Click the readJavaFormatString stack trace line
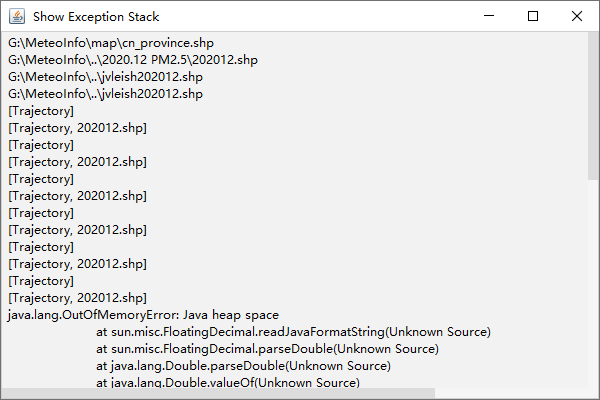Image resolution: width=600 pixels, height=400 pixels. coord(293,332)
